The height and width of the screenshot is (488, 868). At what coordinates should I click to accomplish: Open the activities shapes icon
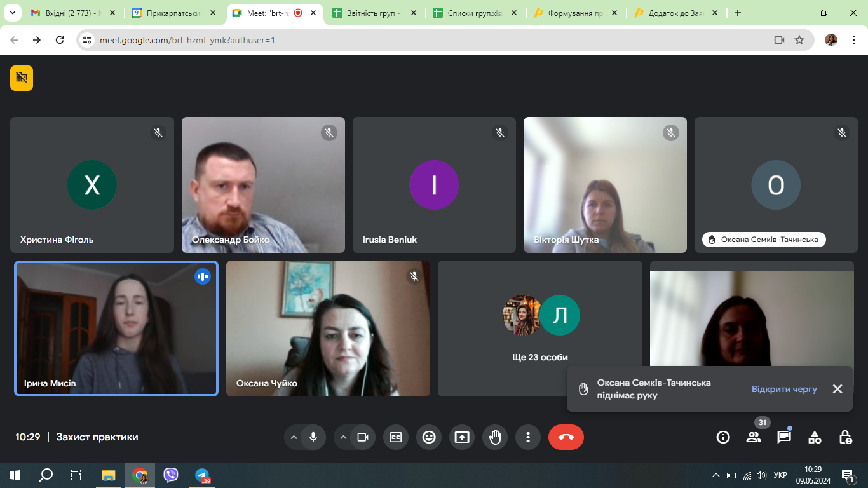pyautogui.click(x=815, y=437)
